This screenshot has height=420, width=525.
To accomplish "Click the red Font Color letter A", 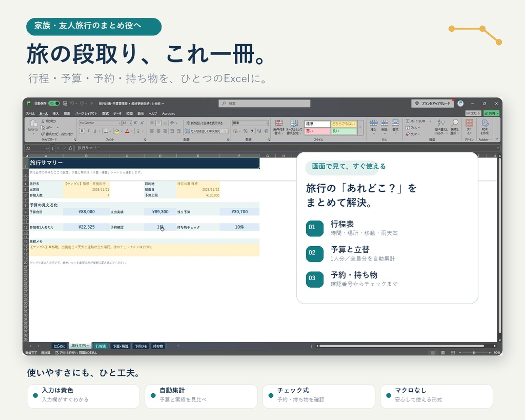I will [127, 131].
